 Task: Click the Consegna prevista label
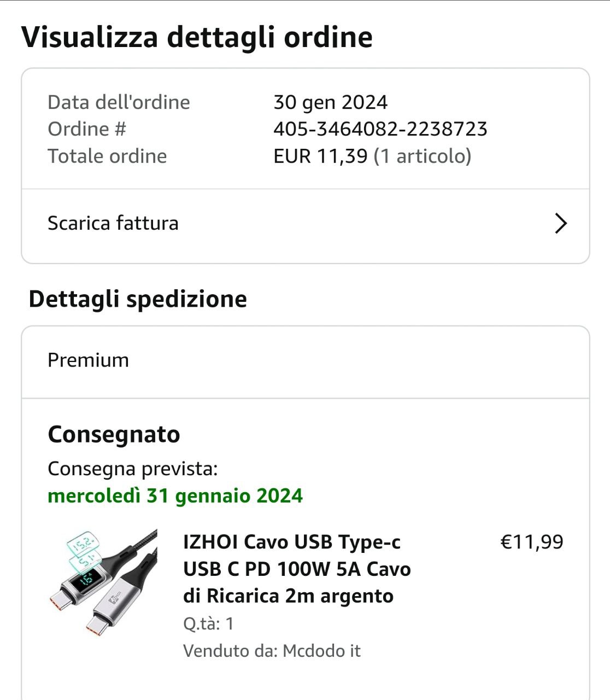133,469
